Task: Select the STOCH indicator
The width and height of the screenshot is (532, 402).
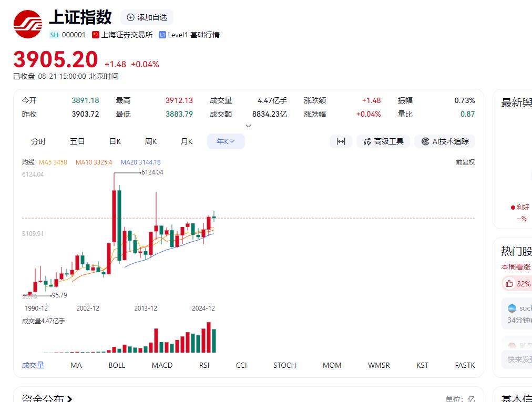Action: tap(284, 365)
